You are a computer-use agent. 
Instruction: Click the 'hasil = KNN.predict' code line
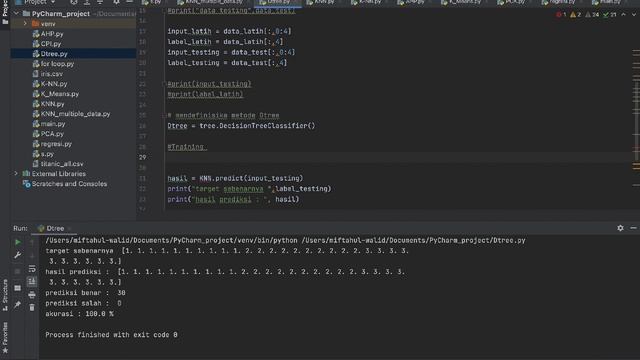pyautogui.click(x=235, y=178)
